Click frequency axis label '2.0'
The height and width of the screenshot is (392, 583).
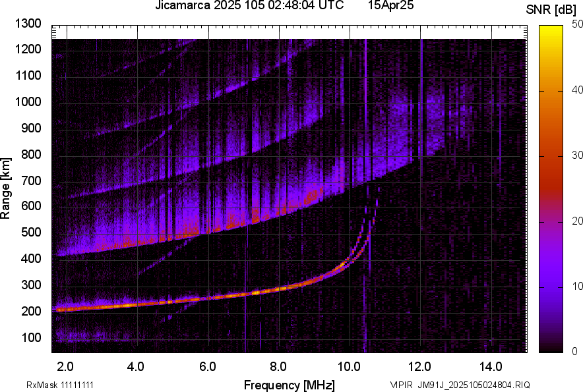[x=65, y=367]
